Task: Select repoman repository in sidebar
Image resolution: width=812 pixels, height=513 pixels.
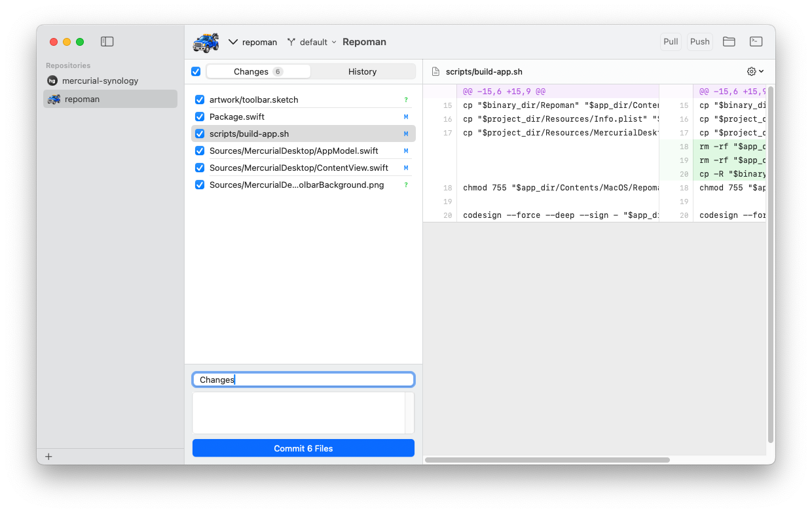Action: 110,99
